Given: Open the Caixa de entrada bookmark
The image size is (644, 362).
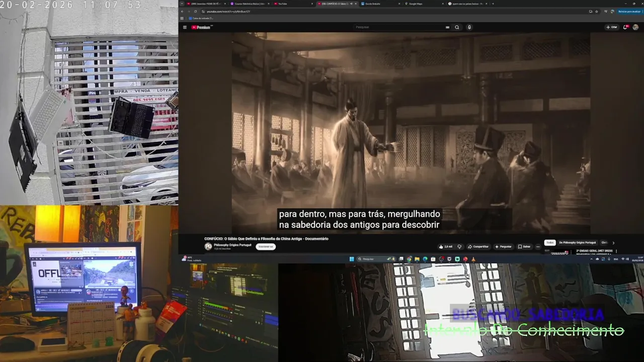Looking at the screenshot, I should tap(202, 18).
